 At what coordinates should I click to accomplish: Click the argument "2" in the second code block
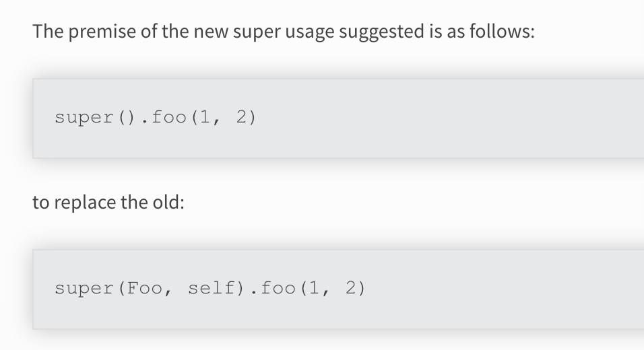click(x=352, y=289)
